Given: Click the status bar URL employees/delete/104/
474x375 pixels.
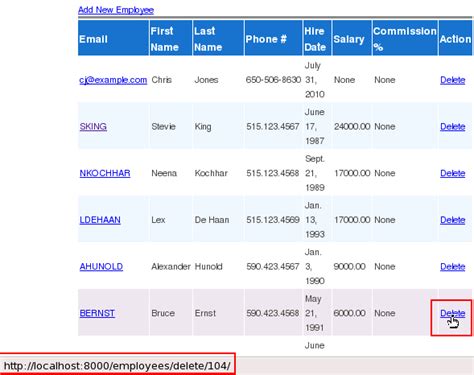Looking at the screenshot, I should click(x=117, y=366).
